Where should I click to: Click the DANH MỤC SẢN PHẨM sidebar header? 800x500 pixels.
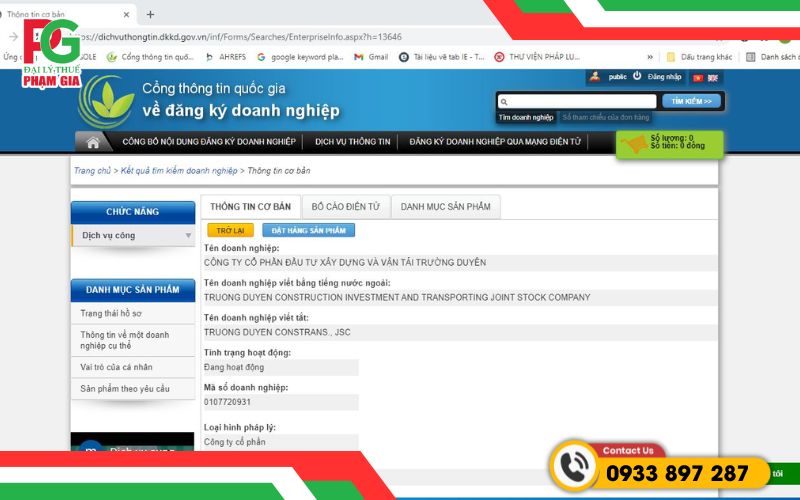pyautogui.click(x=133, y=290)
